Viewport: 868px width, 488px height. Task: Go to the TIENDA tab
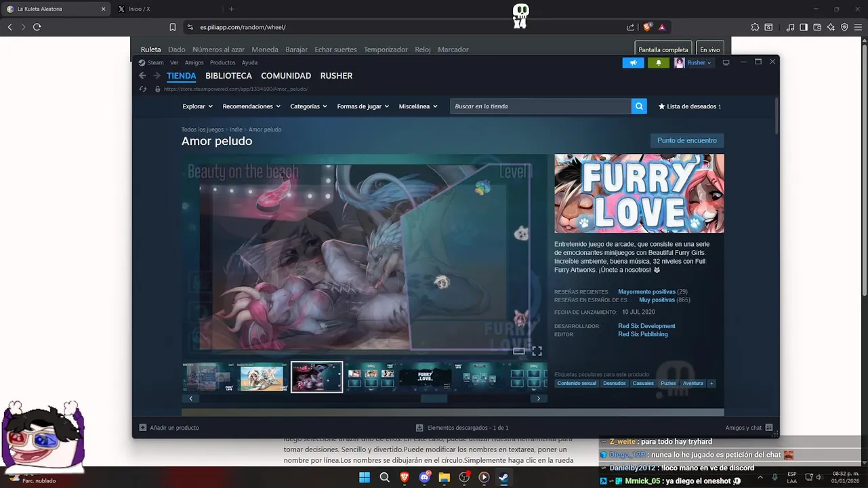coord(182,76)
